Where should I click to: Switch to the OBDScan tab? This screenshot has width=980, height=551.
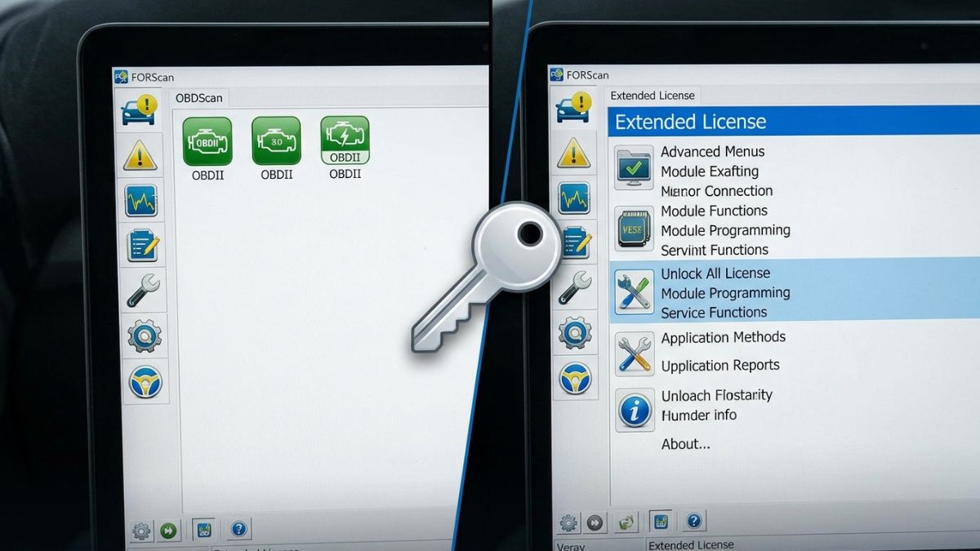coord(199,98)
